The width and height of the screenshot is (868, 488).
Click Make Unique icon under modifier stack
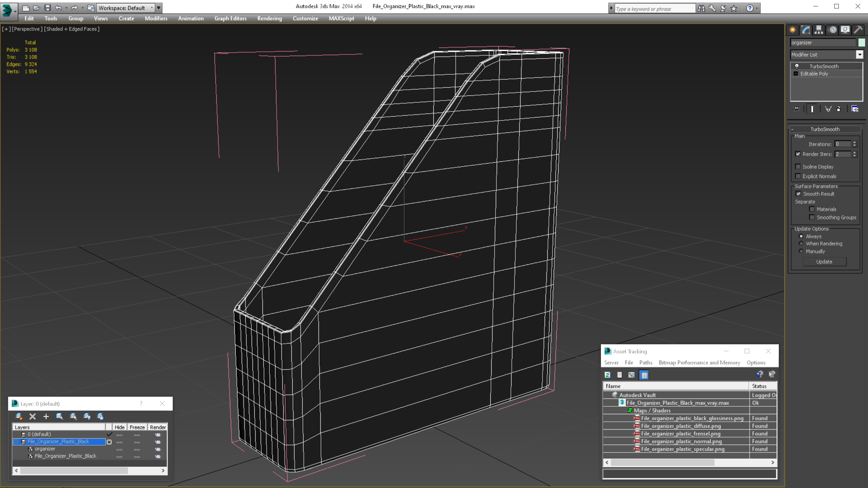[x=828, y=109]
